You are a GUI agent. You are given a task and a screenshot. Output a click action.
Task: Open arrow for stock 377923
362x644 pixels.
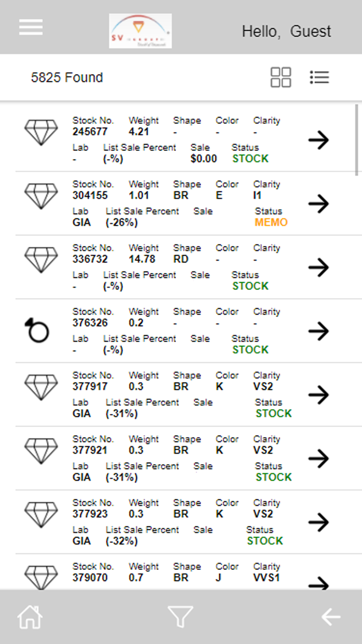point(319,522)
